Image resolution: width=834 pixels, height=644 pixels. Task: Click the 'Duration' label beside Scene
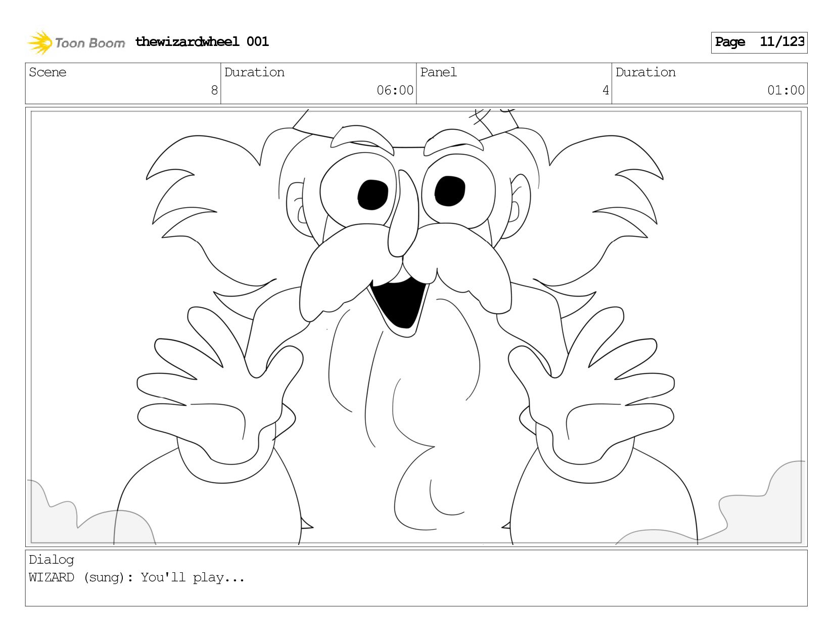[x=254, y=72]
